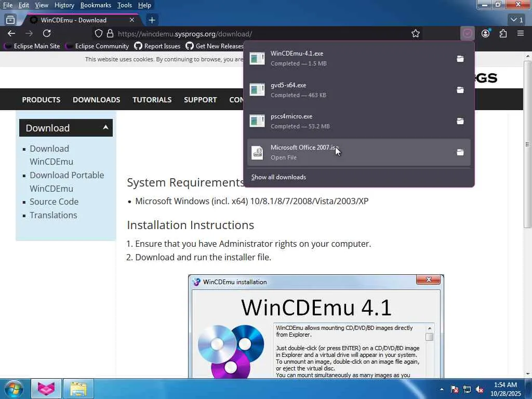Close the downloads panel via toolbar button

click(468, 33)
